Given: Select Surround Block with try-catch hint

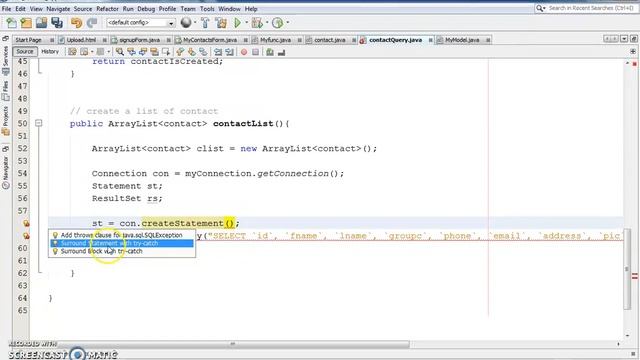Looking at the screenshot, I should click(x=122, y=251).
